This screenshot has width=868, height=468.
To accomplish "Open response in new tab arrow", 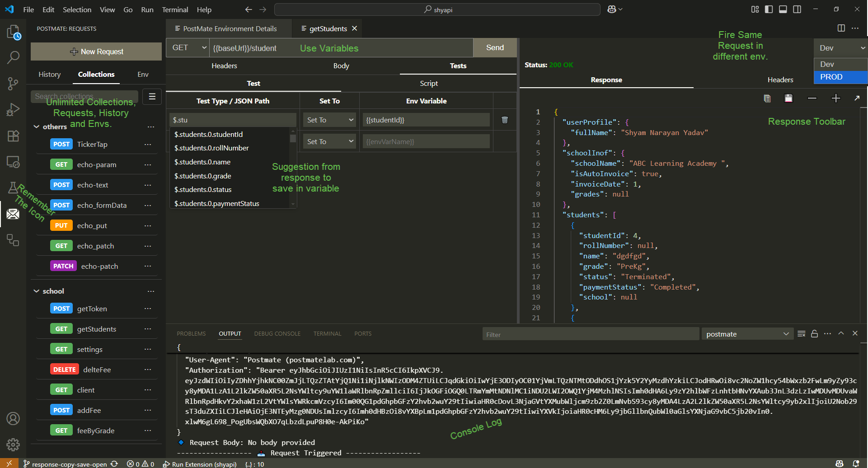I will point(857,98).
